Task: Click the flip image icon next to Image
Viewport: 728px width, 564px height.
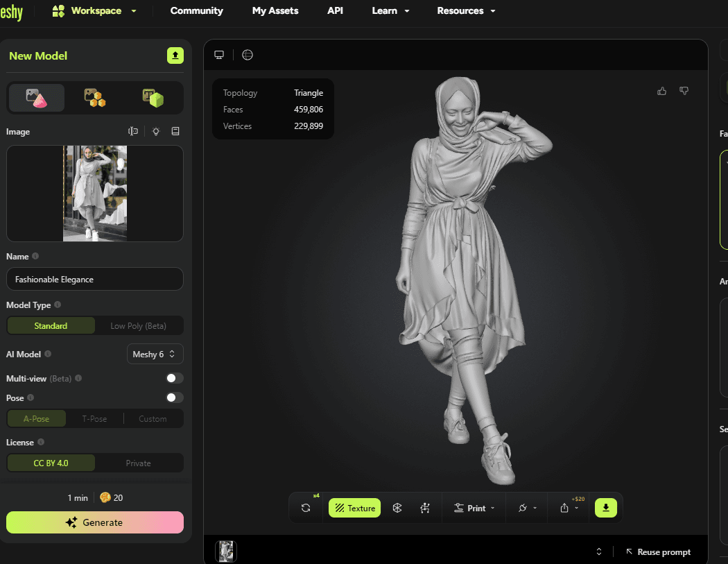Action: pyautogui.click(x=133, y=132)
